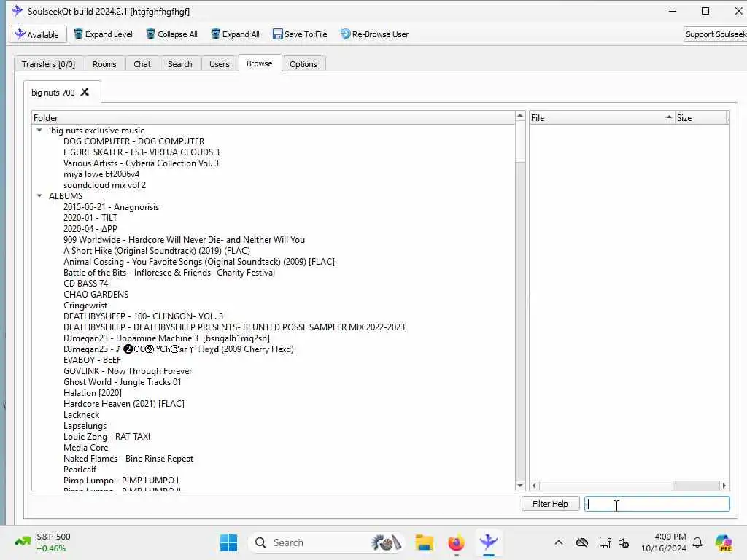Open Firefox from taskbar

[456, 542]
